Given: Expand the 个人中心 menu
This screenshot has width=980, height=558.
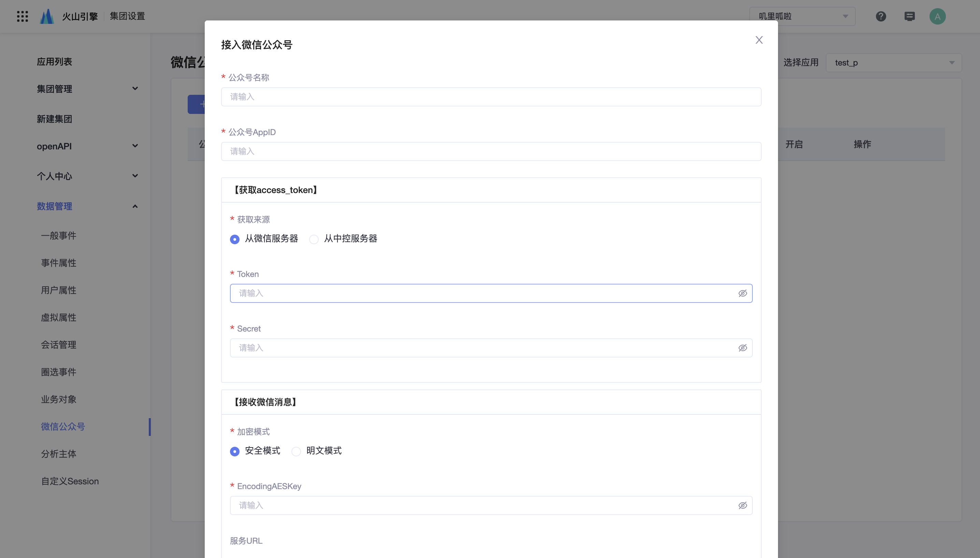Looking at the screenshot, I should coord(87,176).
